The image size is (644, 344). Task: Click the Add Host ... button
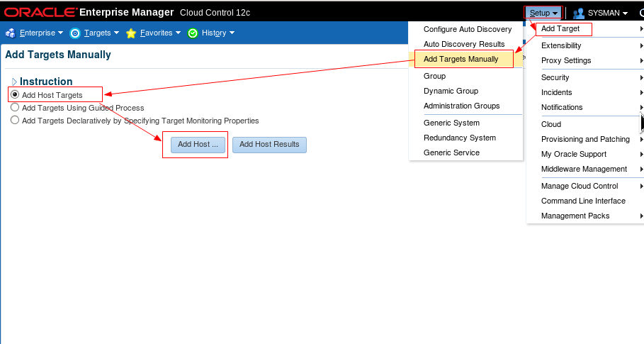[198, 145]
